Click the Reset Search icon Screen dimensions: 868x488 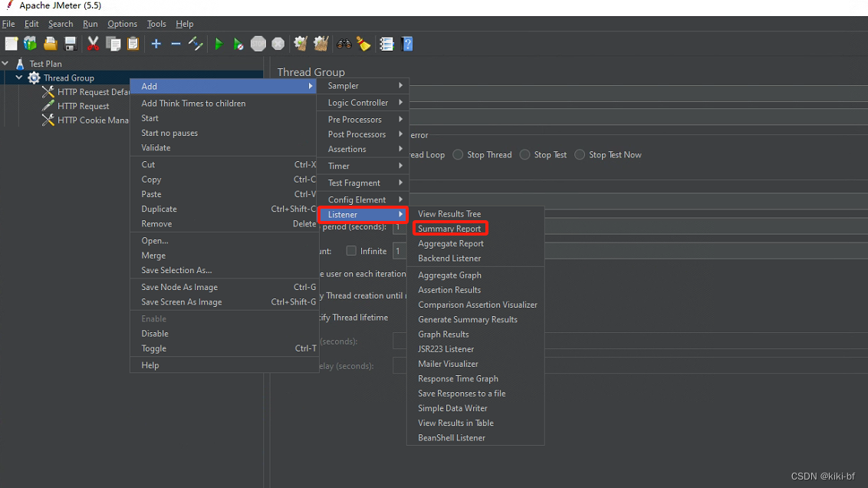point(363,44)
